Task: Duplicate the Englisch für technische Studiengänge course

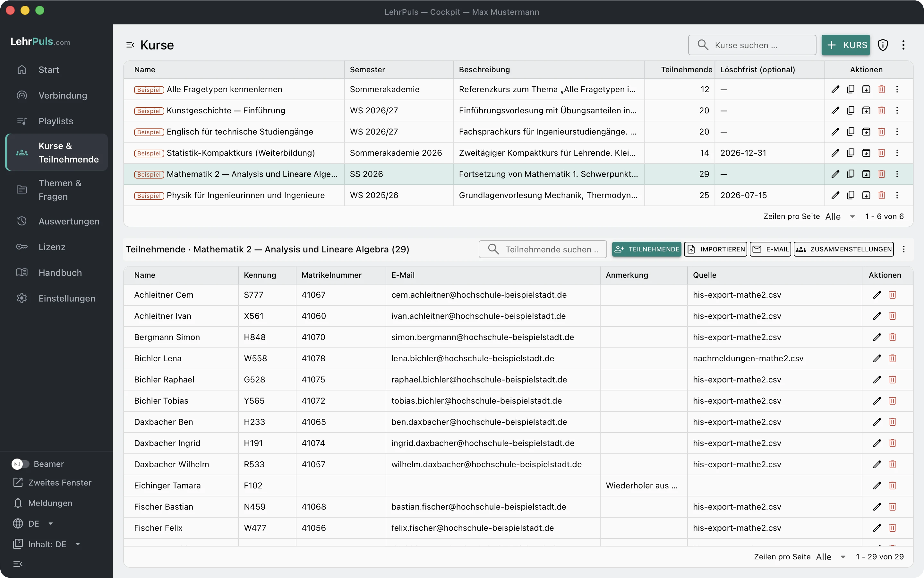Action: [850, 132]
